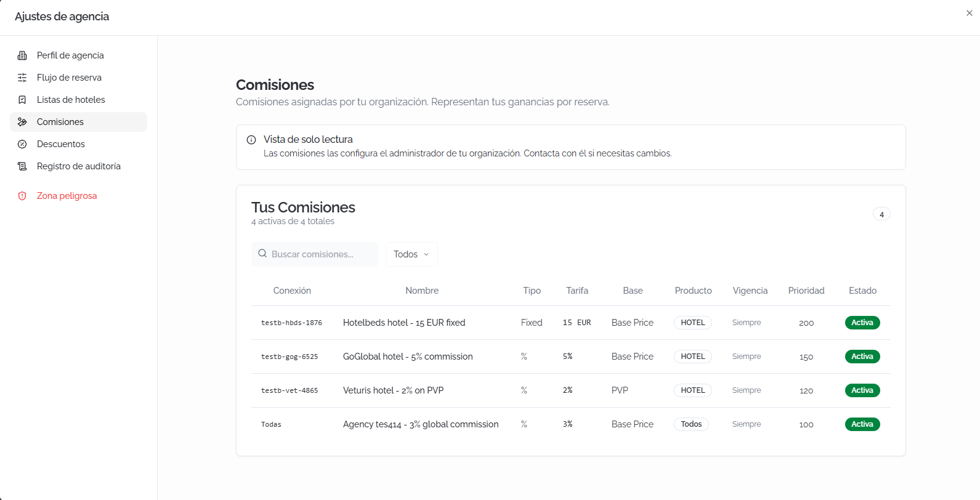Click the total count badge showing 4
Image resolution: width=980 pixels, height=500 pixels.
pos(881,214)
